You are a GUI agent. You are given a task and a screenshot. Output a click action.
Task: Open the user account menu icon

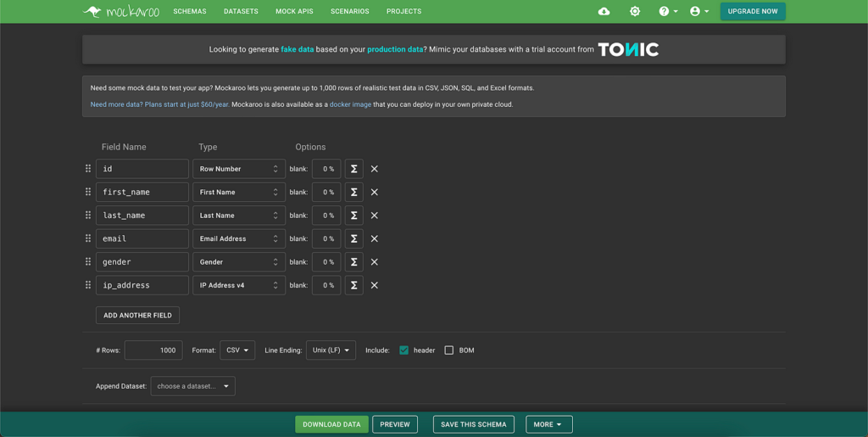coord(699,12)
